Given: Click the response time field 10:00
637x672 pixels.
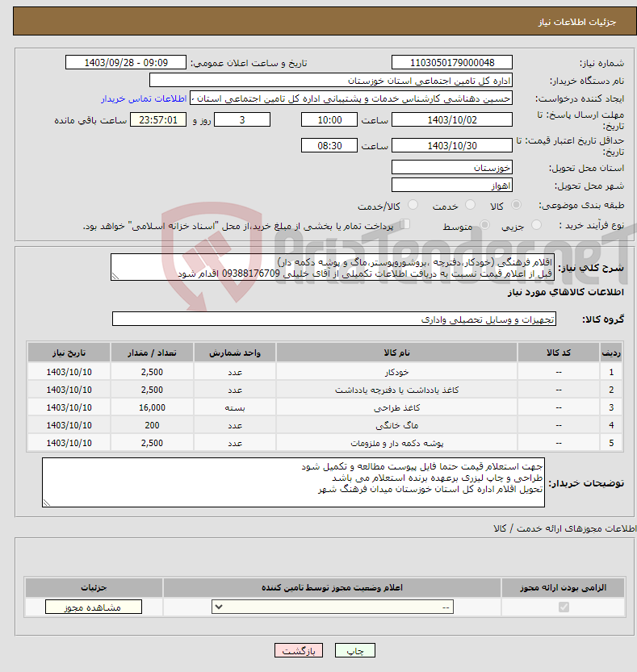Looking at the screenshot, I should (329, 120).
